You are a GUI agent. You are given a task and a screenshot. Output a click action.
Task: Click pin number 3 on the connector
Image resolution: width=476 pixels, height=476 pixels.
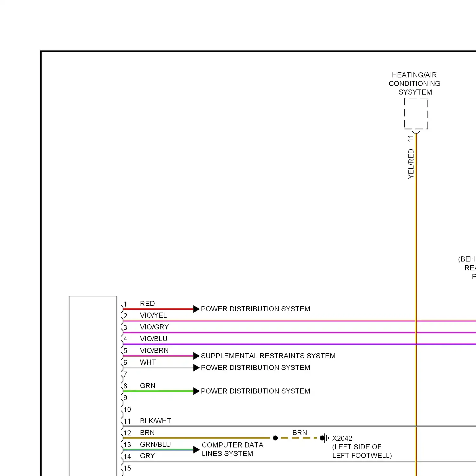pos(125,327)
